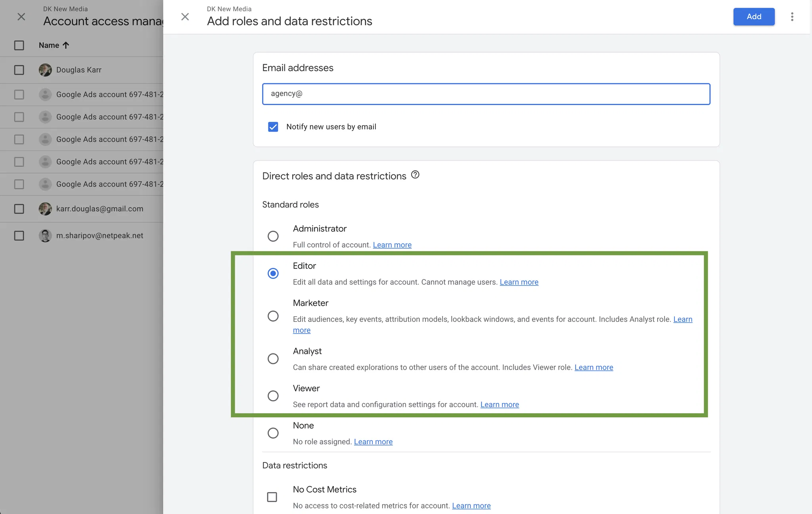Click m.sharipov@netpeak.net user avatar

coord(45,236)
